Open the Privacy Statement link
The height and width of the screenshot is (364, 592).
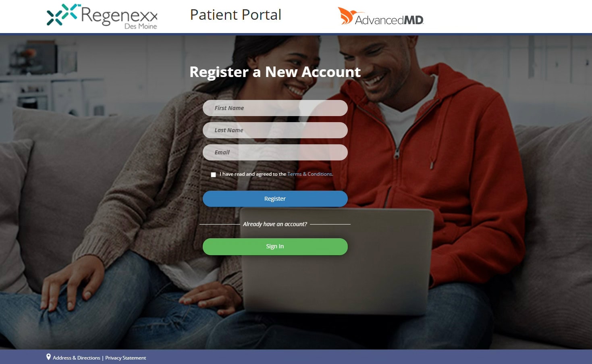click(125, 358)
